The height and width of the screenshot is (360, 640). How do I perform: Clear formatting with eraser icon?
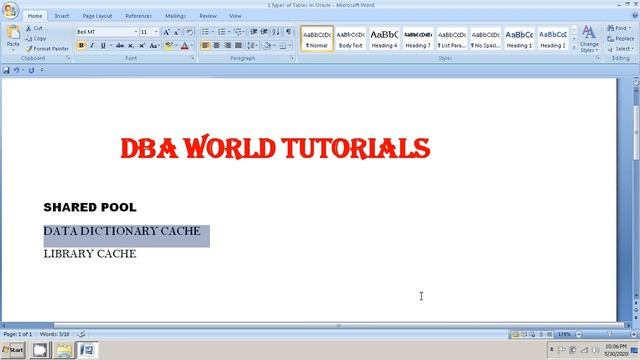(x=189, y=32)
